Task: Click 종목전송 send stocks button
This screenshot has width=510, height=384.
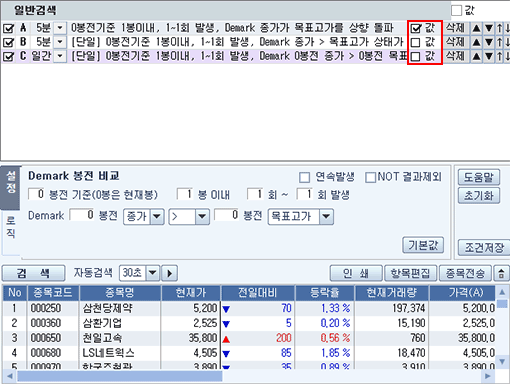Action: point(465,273)
